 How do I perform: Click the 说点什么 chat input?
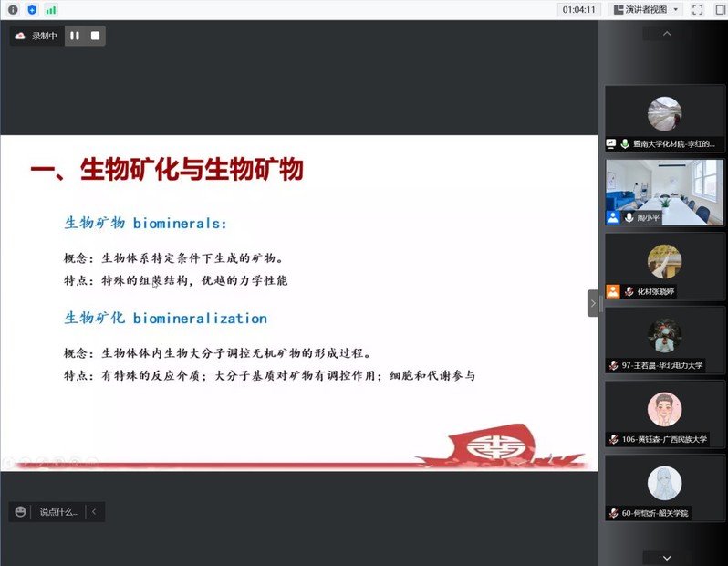click(58, 512)
